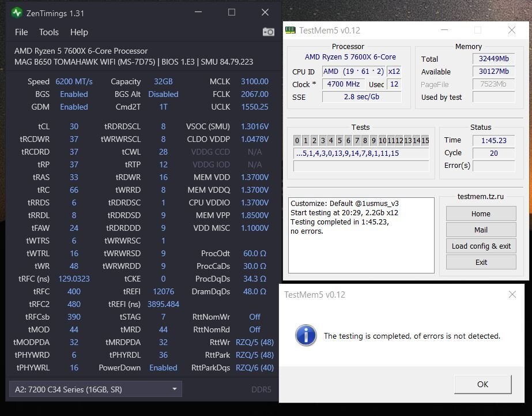Click the empty Error(s) field
The image size is (532, 416).
[493, 166]
